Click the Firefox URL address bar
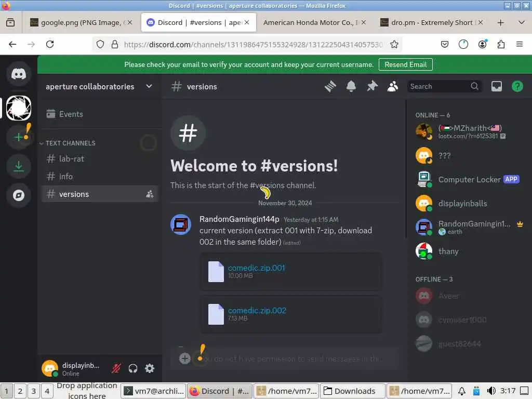This screenshot has height=399, width=532. (253, 45)
